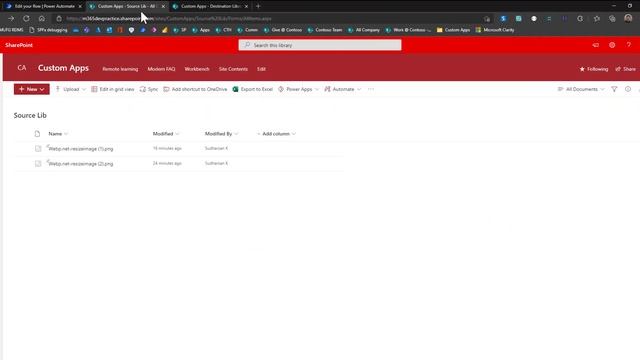
Task: Click image icon of resizeimage (1).png row
Action: coord(38,149)
